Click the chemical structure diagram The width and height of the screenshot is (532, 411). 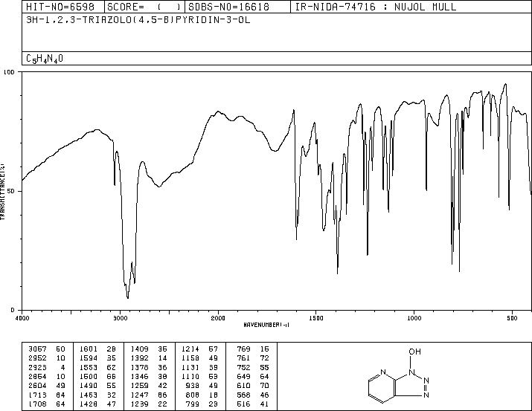399,376
